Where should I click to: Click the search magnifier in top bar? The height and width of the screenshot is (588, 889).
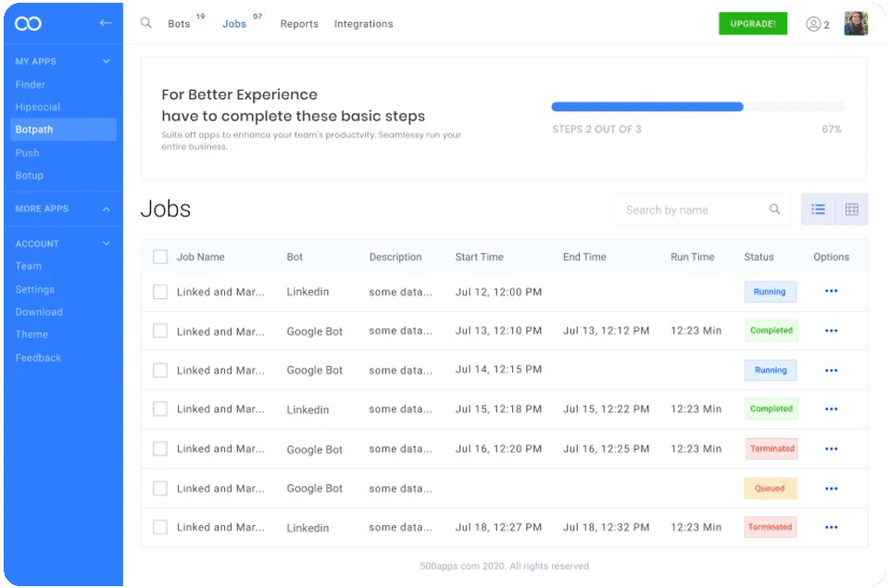(x=146, y=23)
